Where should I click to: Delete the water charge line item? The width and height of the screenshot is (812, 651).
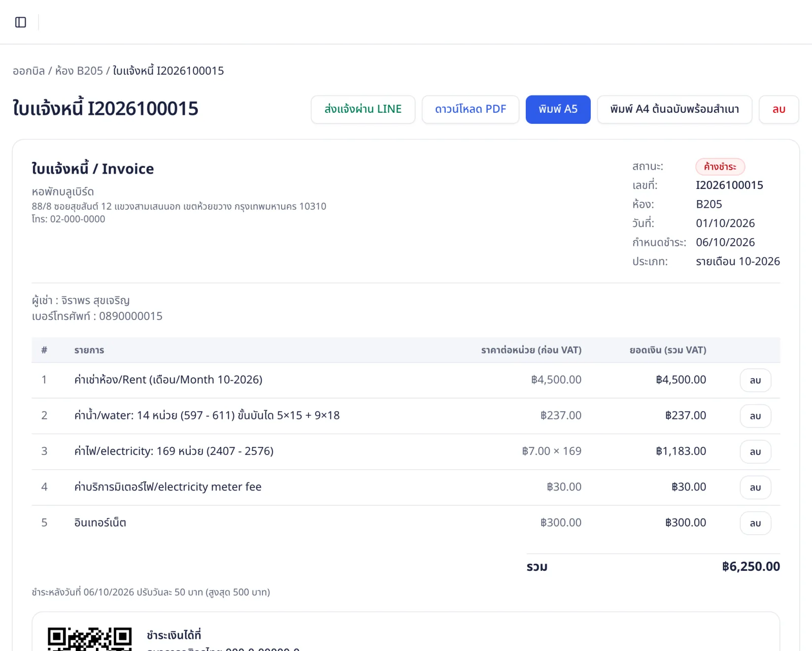pyautogui.click(x=755, y=416)
